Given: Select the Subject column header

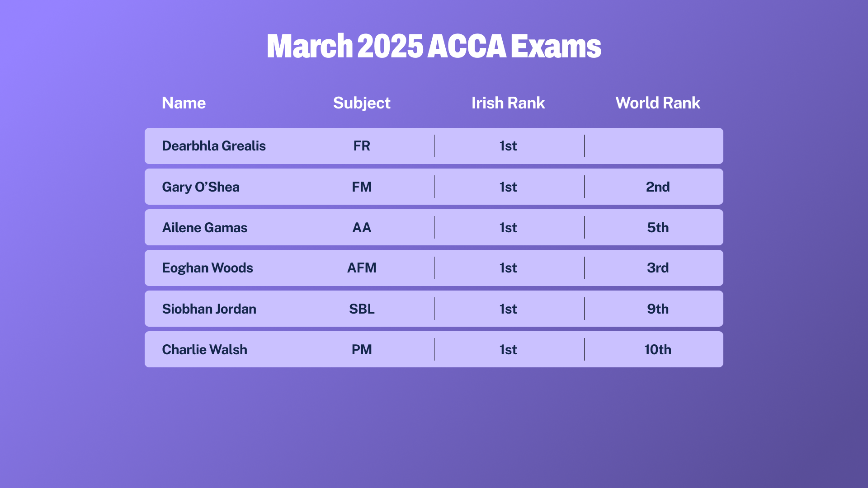Looking at the screenshot, I should point(362,103).
